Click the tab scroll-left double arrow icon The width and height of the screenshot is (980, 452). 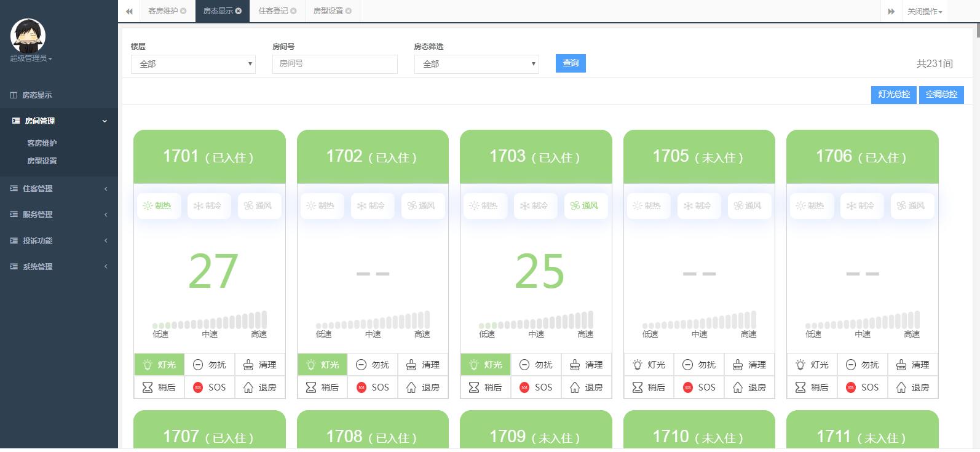coord(129,11)
